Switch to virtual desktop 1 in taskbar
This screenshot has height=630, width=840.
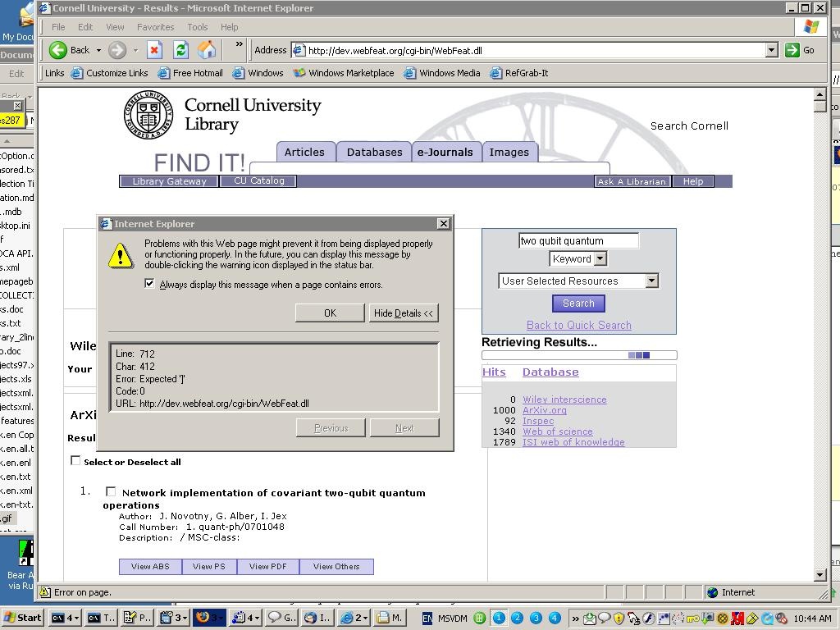tap(499, 618)
